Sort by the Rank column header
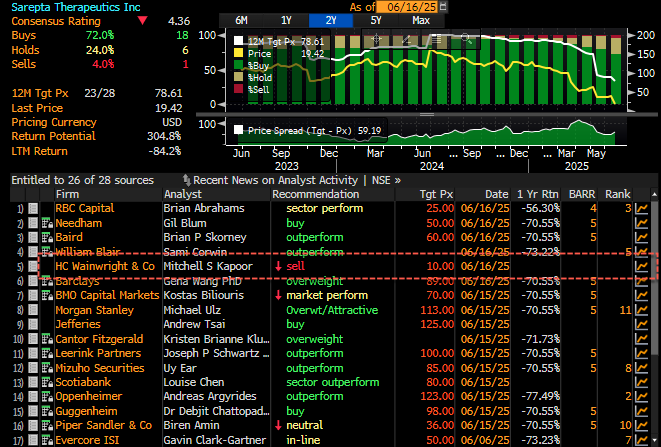661x447 pixels. (618, 194)
